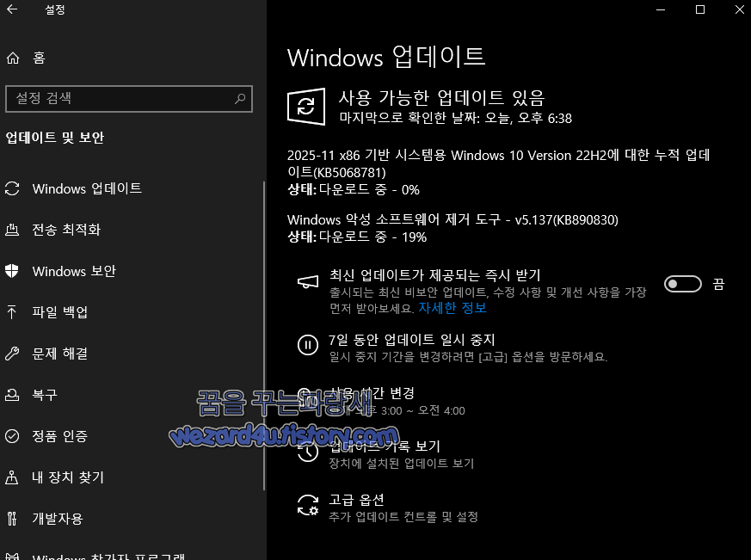Click the 복구 recovery icon
The width and height of the screenshot is (751, 560).
coord(12,395)
